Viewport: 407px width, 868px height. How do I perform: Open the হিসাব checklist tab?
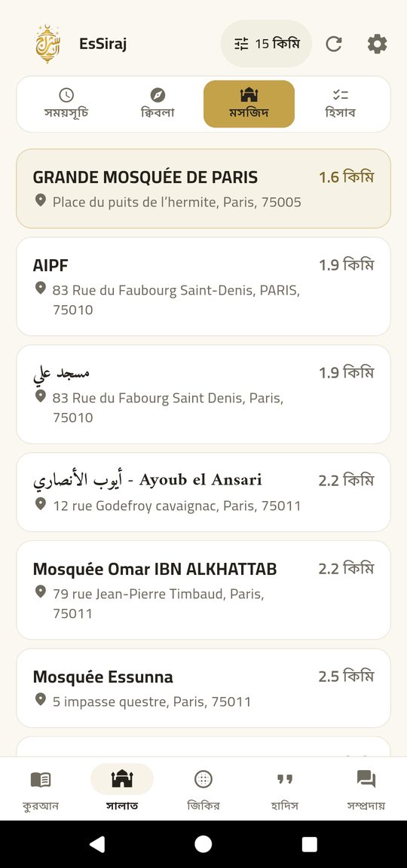tap(340, 104)
